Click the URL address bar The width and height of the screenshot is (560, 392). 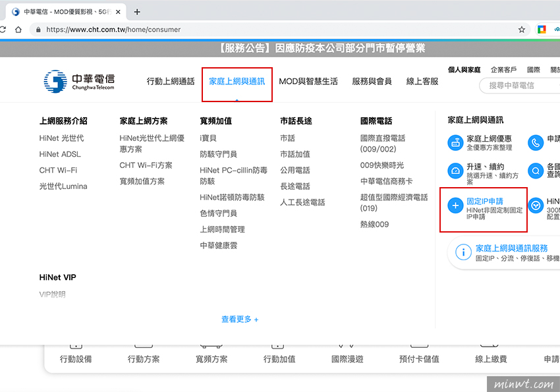(x=279, y=30)
